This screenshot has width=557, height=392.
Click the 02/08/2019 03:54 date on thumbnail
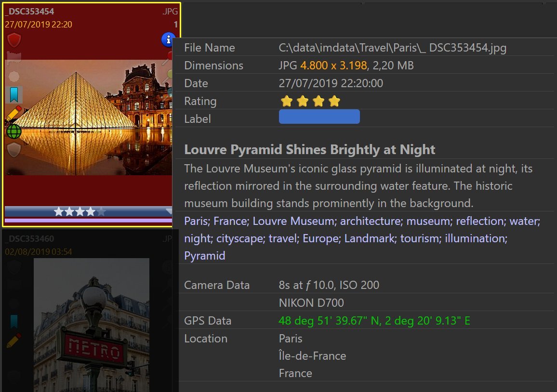39,252
